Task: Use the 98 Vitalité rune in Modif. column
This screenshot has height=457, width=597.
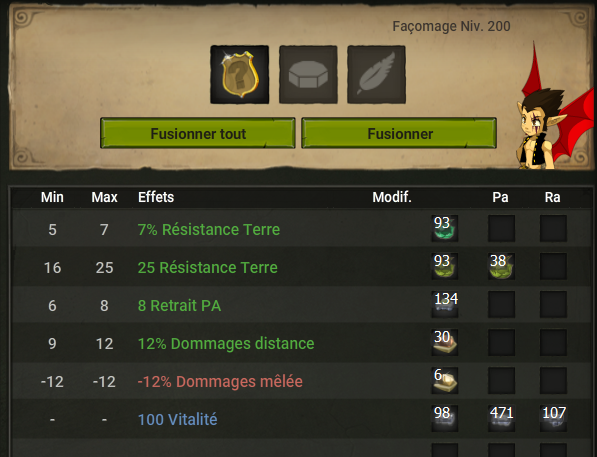Action: click(444, 419)
